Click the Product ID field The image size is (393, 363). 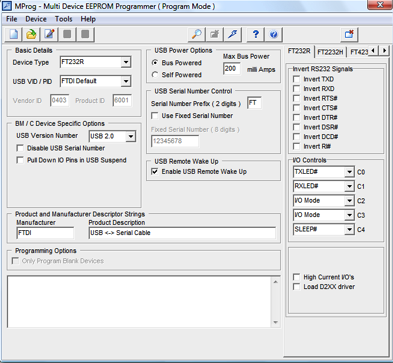[x=122, y=100]
